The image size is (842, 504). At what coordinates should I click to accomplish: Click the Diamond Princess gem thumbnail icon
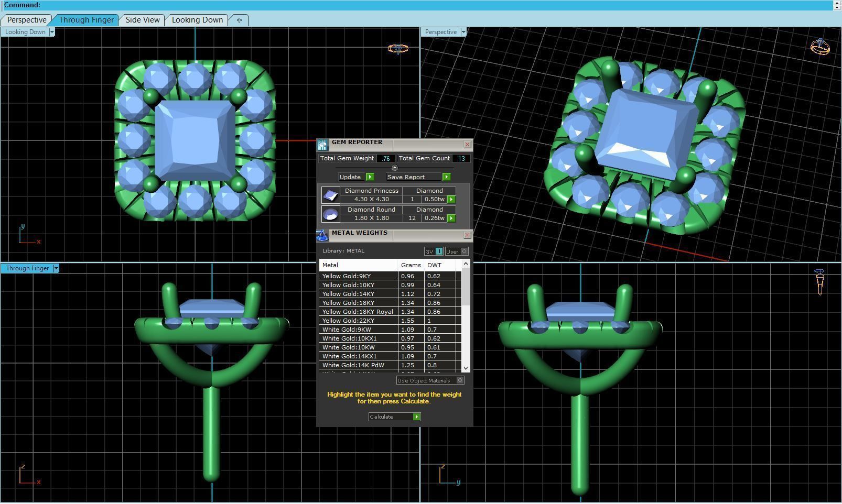330,195
